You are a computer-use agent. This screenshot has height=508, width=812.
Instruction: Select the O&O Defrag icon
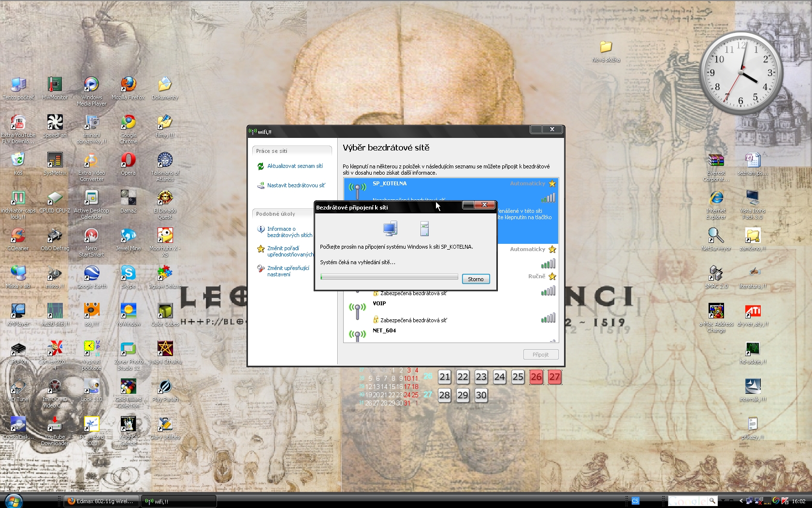55,239
